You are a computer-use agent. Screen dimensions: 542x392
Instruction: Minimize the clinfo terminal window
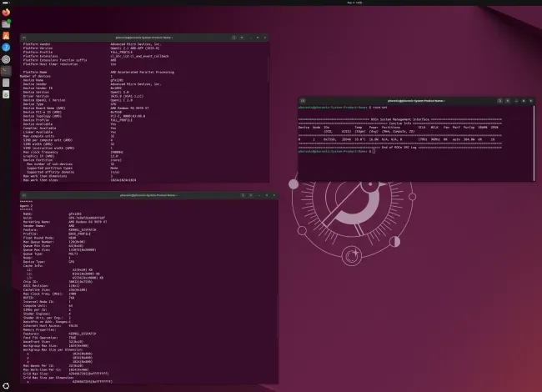click(x=251, y=38)
